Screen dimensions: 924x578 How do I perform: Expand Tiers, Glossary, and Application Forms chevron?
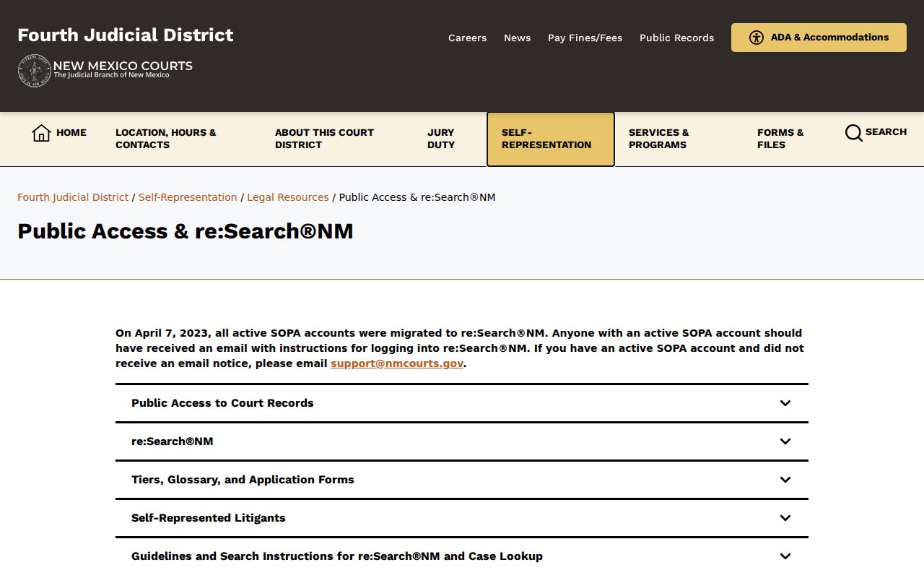tap(785, 480)
